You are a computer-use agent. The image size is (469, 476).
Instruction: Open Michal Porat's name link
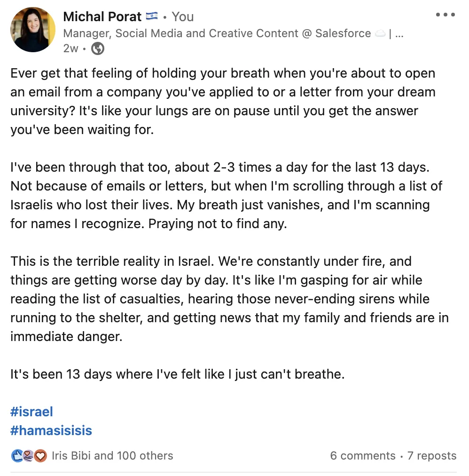[x=102, y=16]
